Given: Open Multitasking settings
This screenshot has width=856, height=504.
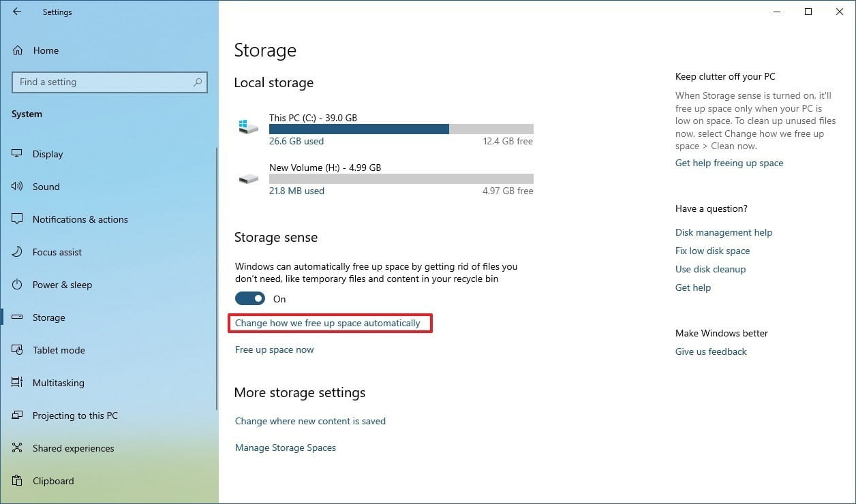Looking at the screenshot, I should click(61, 383).
